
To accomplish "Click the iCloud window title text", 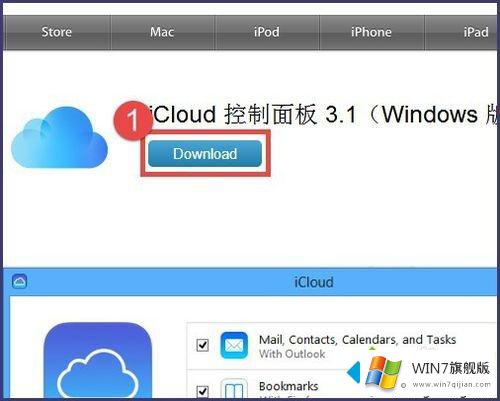I will [x=314, y=282].
